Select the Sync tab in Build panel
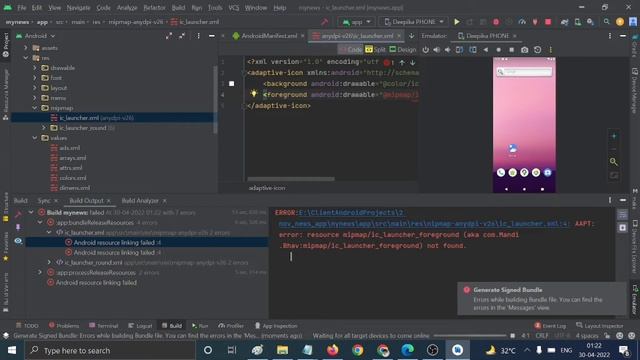Screen dimensions: 640x360 [44, 200]
